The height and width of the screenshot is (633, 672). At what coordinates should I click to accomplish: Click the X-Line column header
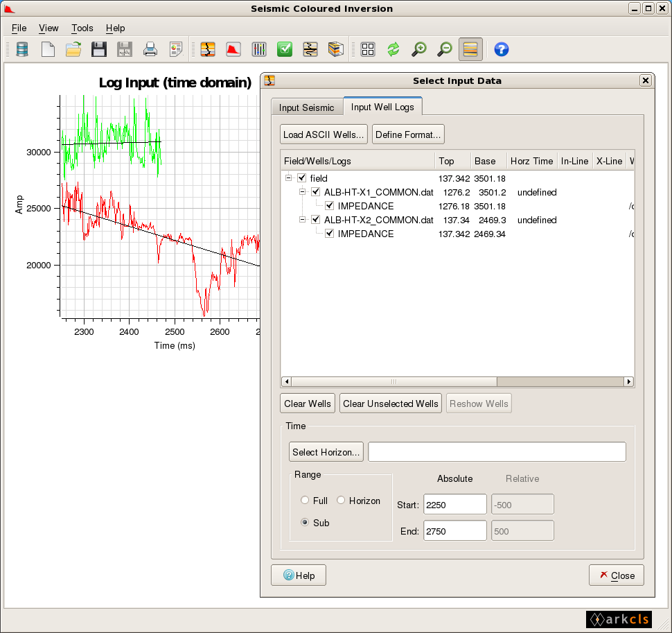(610, 161)
